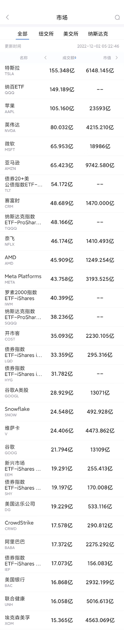Select the 埃克森美孚 XOM row
Screen dimensions: 124x644
62,620
